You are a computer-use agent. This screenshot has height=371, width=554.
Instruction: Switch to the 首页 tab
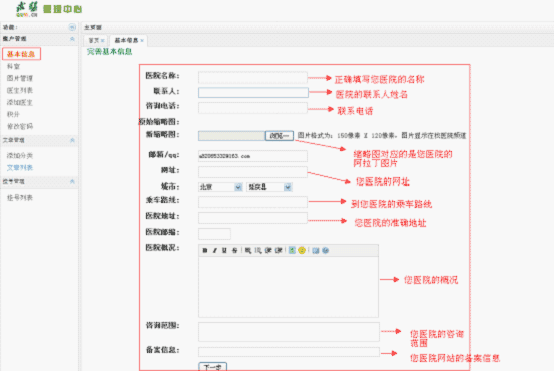(94, 41)
